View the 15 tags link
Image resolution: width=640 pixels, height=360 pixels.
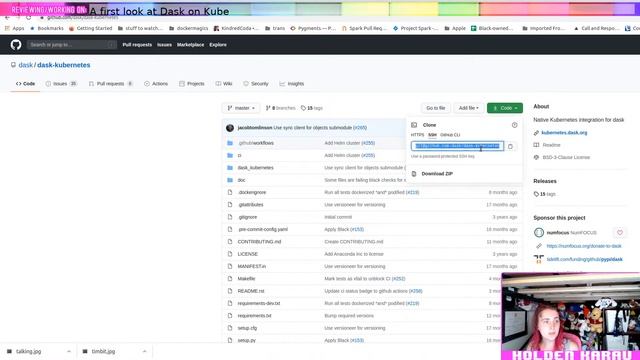click(x=312, y=108)
